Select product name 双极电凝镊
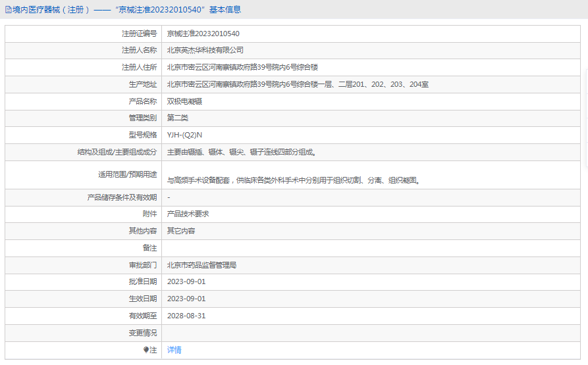Image resolution: width=588 pixels, height=365 pixels. tap(184, 101)
